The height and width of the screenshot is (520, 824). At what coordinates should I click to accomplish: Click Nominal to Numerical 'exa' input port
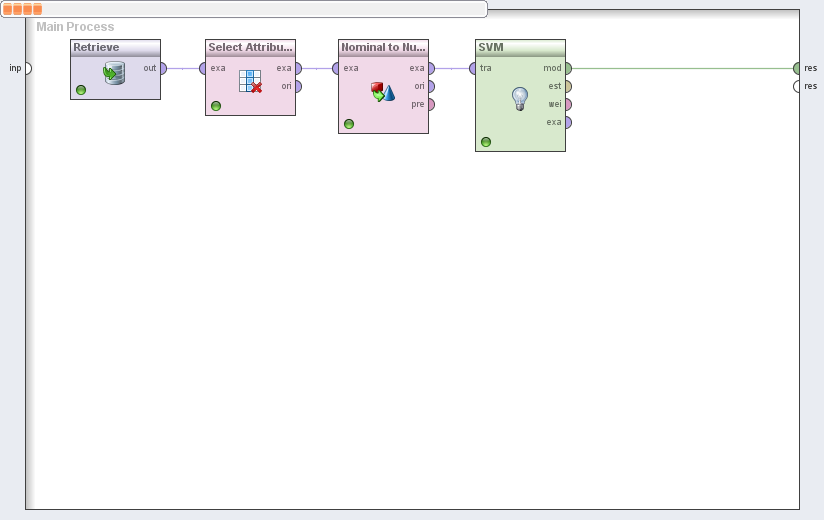335,68
